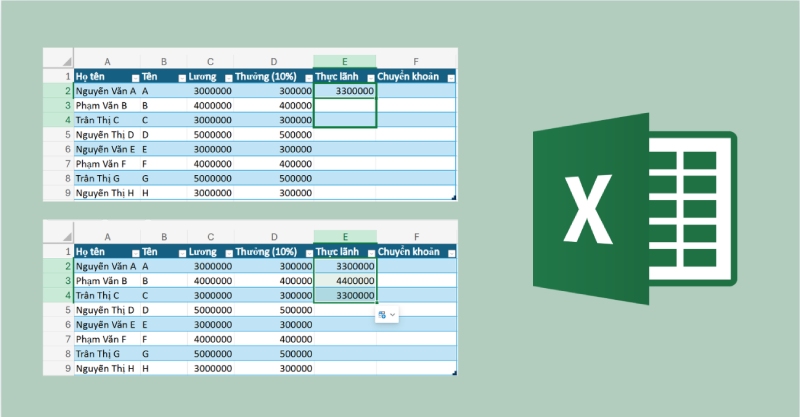Click empty Thực lãnh cell of Phạm Văn B, top table

(345, 106)
